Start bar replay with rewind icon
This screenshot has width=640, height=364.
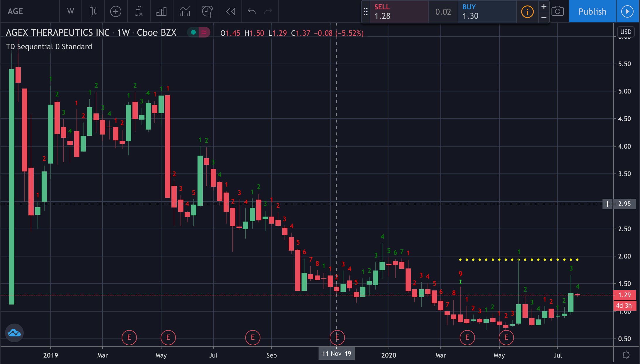point(231,11)
